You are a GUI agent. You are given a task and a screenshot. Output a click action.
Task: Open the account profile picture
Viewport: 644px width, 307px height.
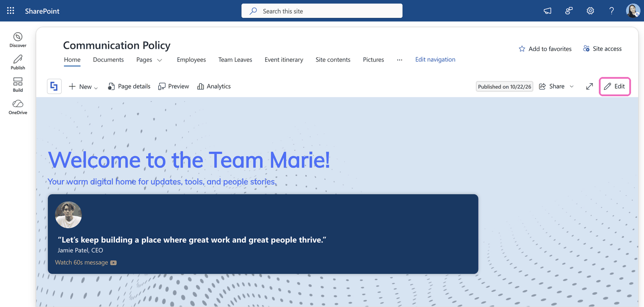(633, 11)
